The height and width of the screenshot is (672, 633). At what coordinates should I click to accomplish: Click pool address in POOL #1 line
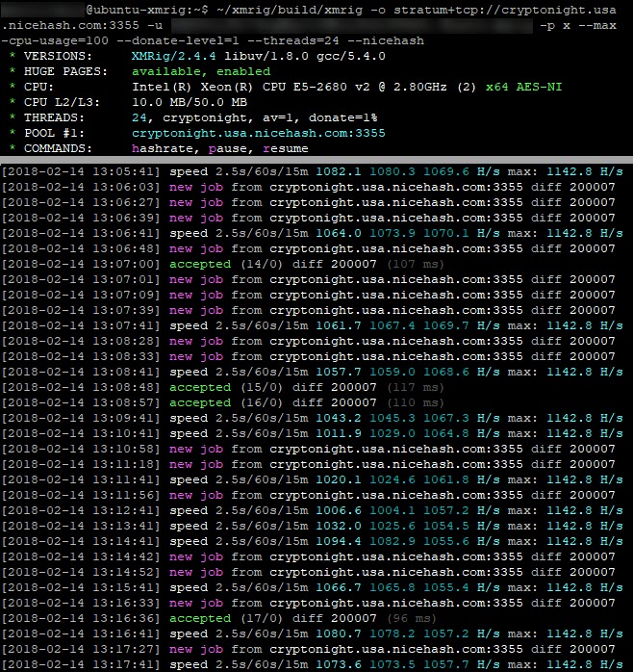(258, 133)
